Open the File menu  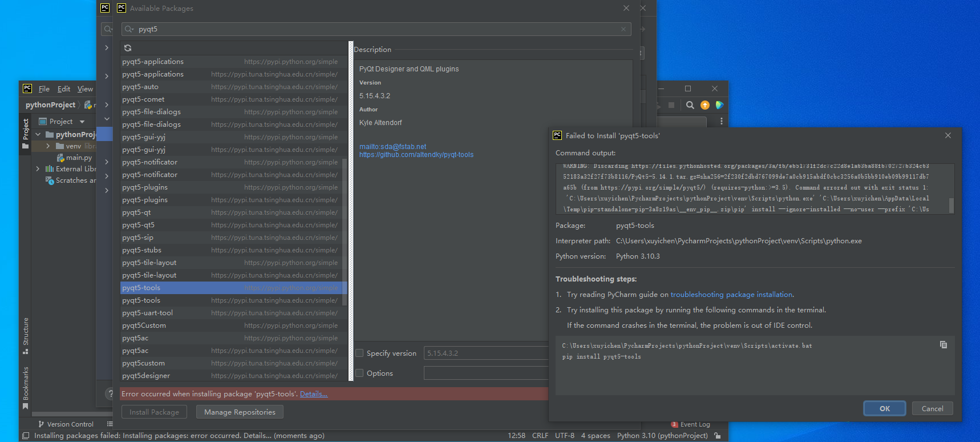pos(44,89)
